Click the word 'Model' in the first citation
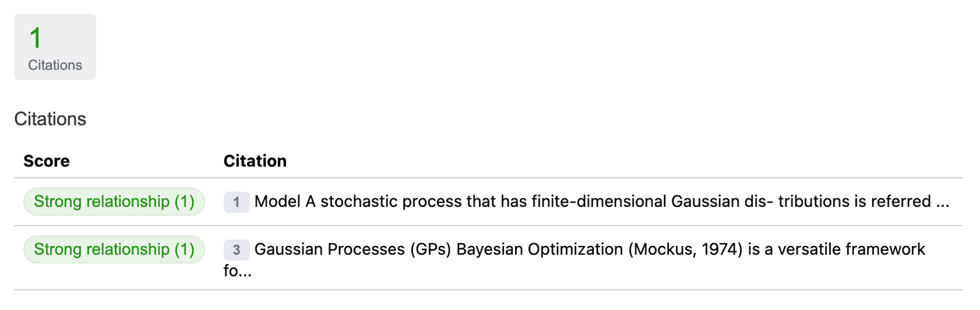Viewport: 980px width, 310px height. click(273, 202)
